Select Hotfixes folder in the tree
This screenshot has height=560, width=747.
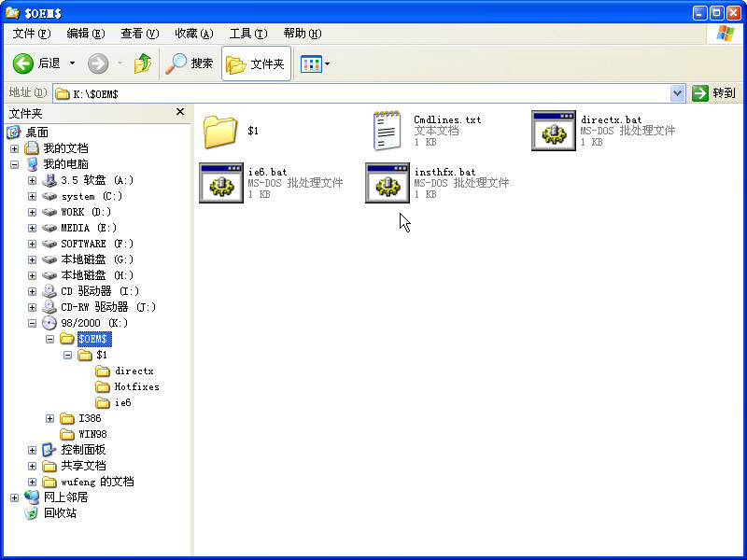click(x=136, y=386)
